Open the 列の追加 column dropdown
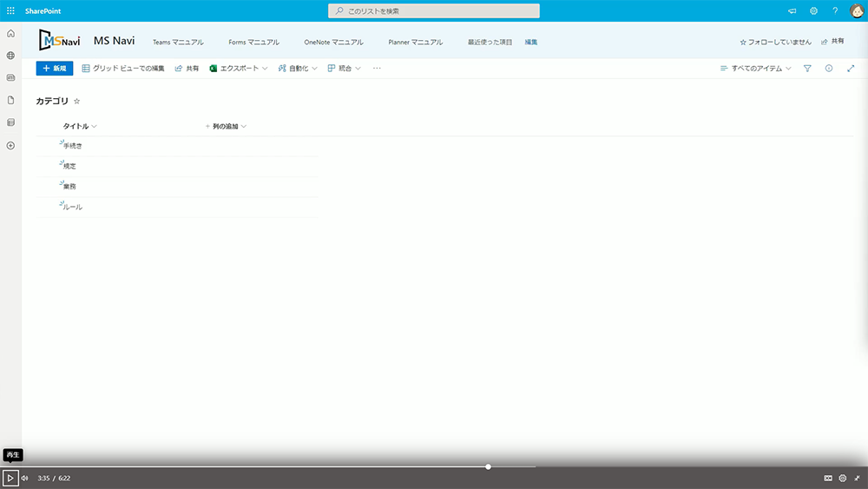The height and width of the screenshot is (489, 868). [x=226, y=126]
